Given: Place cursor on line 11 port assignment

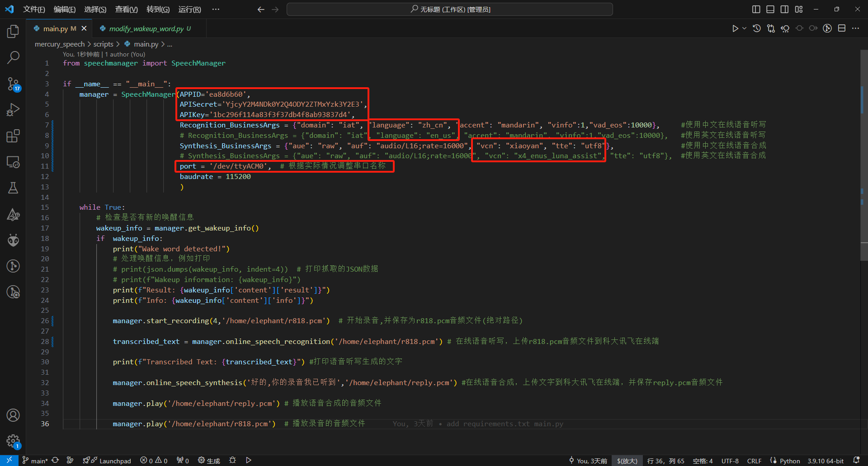Looking at the screenshot, I should [x=225, y=166].
